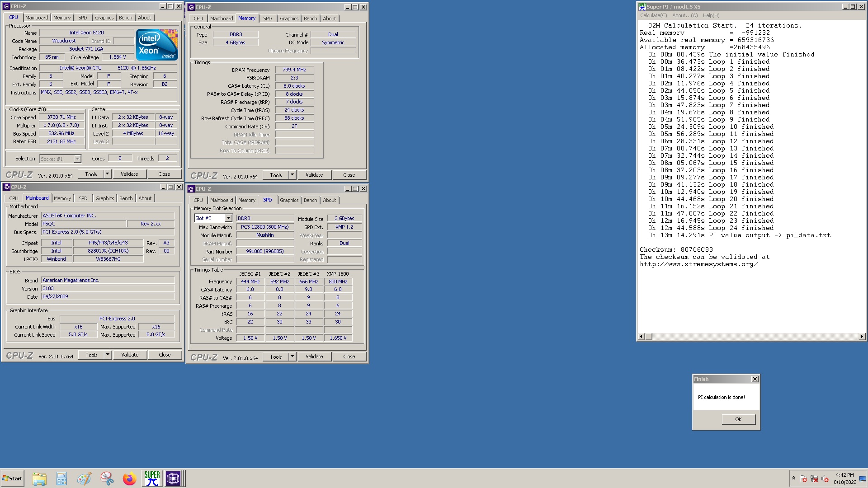
Task: Open Snipping Tool from the taskbar
Action: [x=107, y=479]
